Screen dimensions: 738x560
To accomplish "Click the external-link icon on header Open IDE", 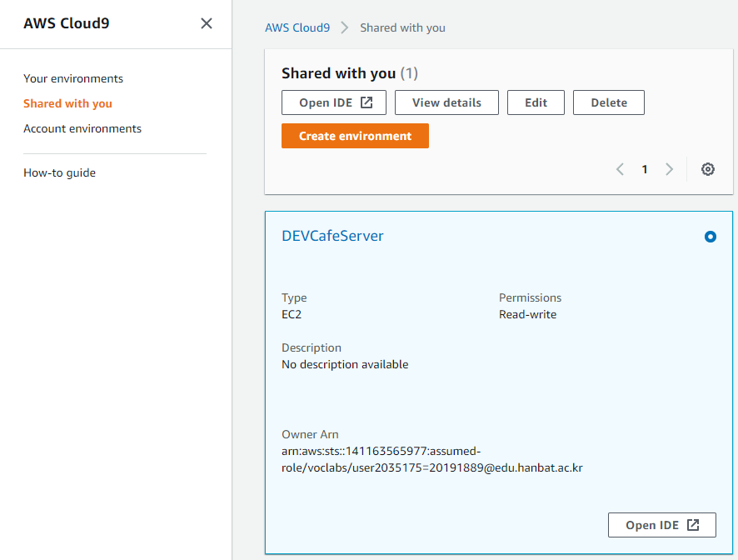I will click(x=367, y=102).
